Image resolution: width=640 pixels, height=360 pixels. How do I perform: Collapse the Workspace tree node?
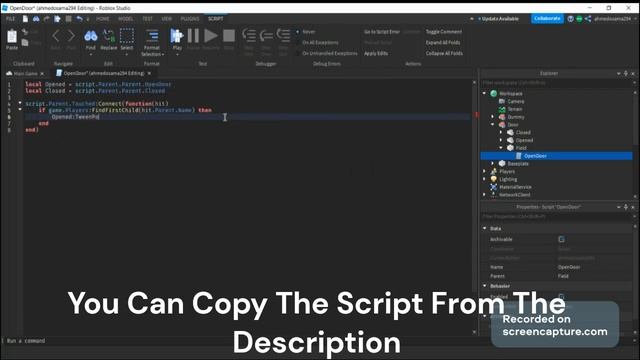pos(484,93)
